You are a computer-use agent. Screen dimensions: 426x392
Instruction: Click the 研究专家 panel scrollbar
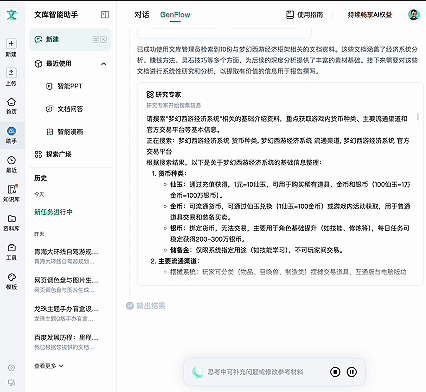pos(418,117)
